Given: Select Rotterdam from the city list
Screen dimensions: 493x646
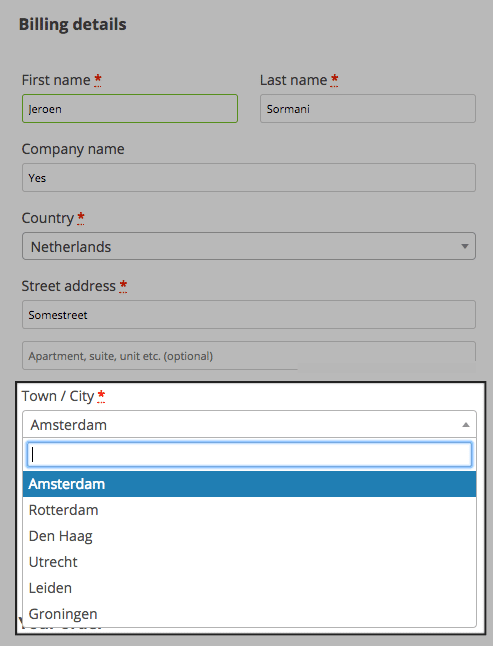Looking at the screenshot, I should 249,510.
